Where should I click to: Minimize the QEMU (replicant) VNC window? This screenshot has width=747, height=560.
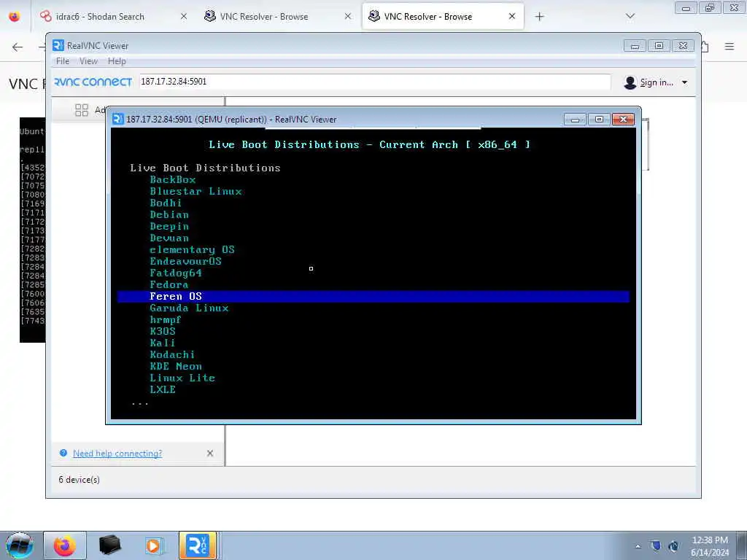[x=575, y=119]
